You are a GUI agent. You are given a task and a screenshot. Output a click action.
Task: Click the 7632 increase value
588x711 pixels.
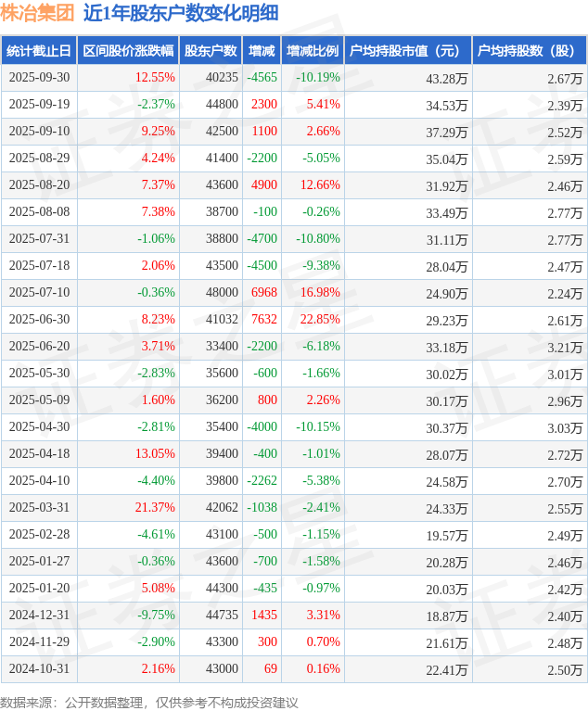[264, 320]
